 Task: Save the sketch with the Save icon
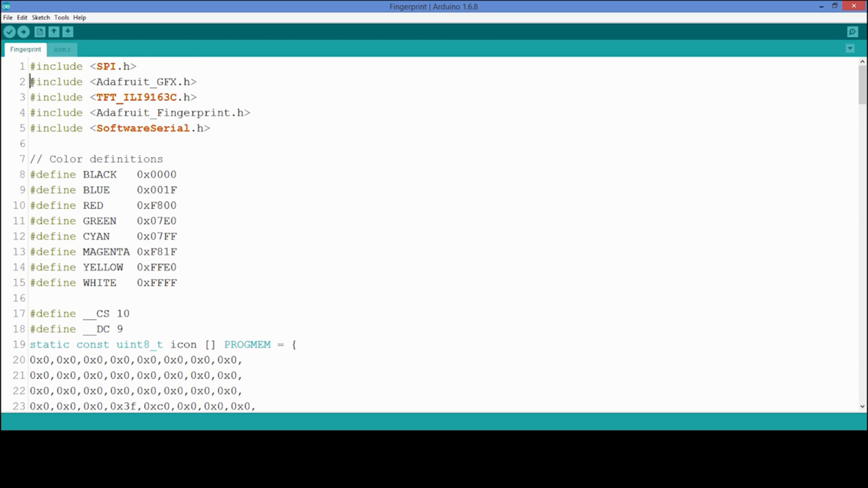(x=68, y=32)
